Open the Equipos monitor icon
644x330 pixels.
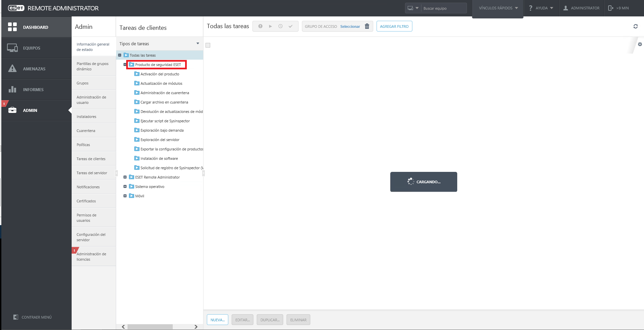12,48
